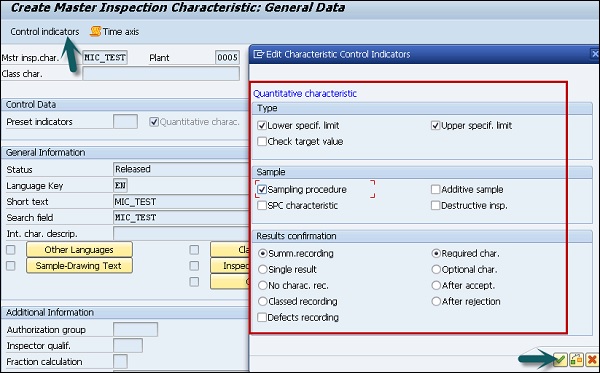Enable Check target value checkbox
Viewport: 600px width, 373px height.
tap(262, 142)
